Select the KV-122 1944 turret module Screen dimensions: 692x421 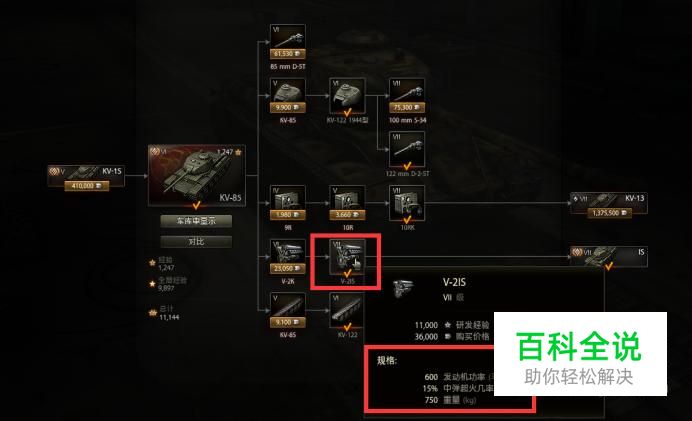coord(347,96)
